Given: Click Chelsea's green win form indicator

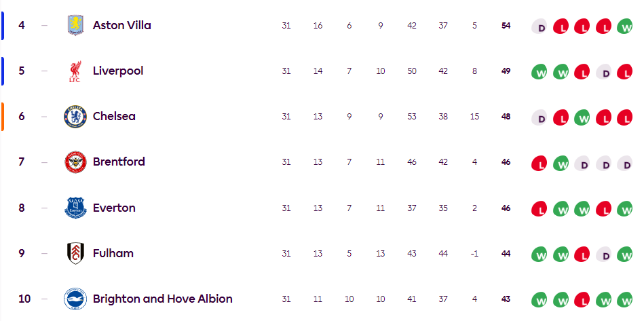Looking at the screenshot, I should [582, 119].
